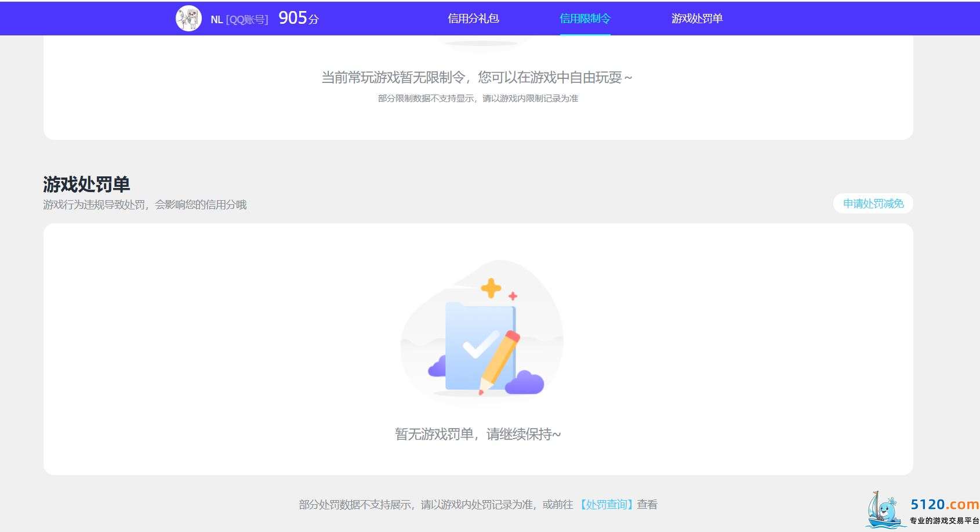Click the 部分限制数据不支持显示 note
This screenshot has height=532, width=980.
tap(478, 99)
